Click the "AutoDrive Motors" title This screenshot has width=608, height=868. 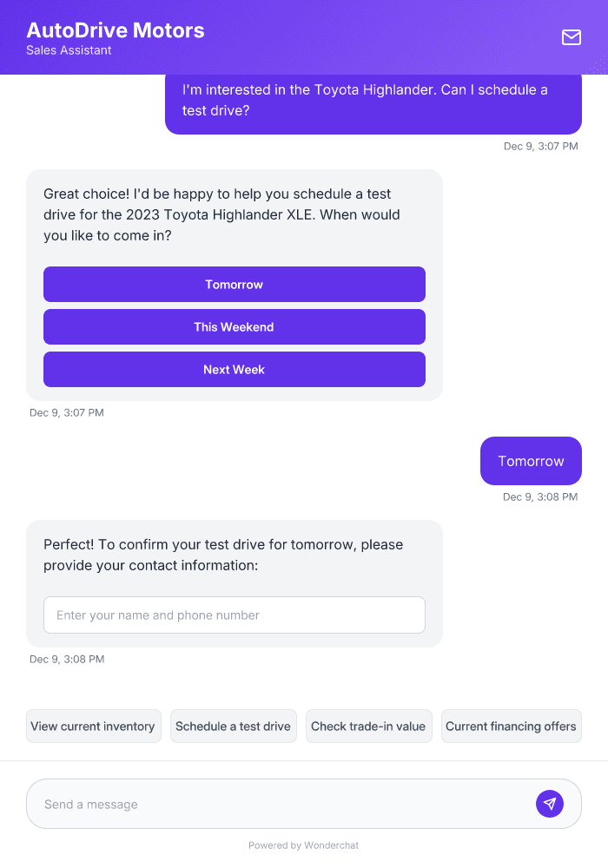tap(116, 30)
